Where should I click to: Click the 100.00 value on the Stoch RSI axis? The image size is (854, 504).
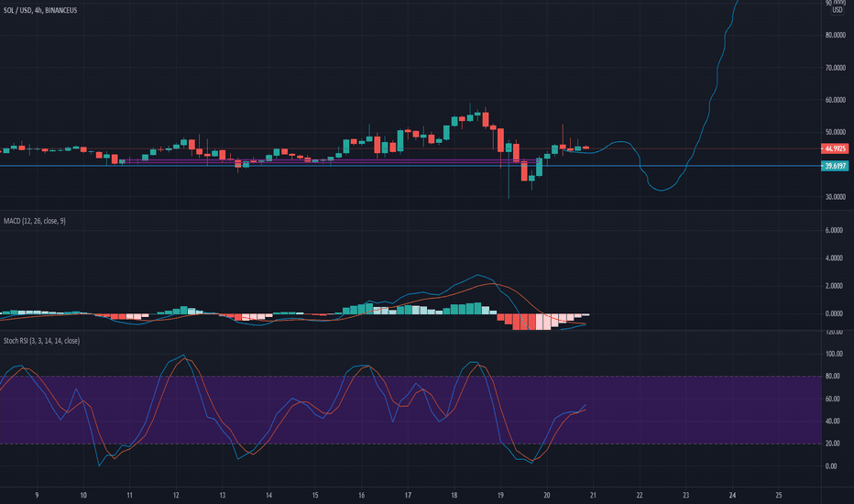tap(834, 354)
